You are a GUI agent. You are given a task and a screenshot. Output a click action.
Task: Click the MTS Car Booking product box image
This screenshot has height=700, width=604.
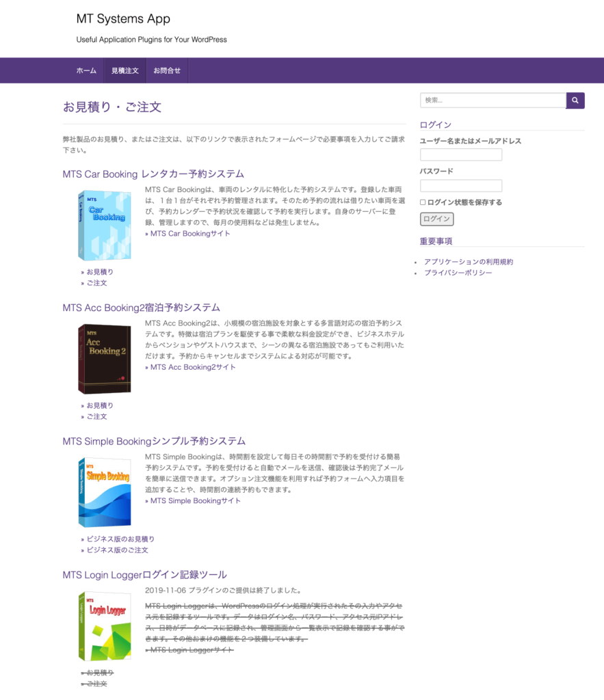coord(104,225)
